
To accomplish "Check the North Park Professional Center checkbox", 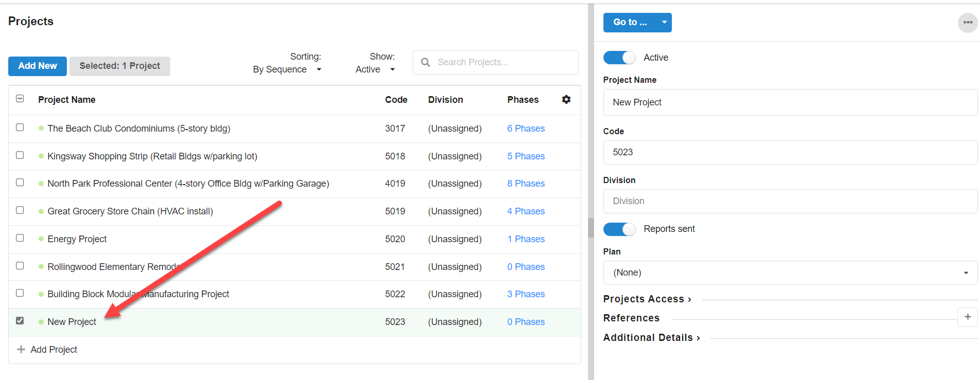I will (20, 182).
